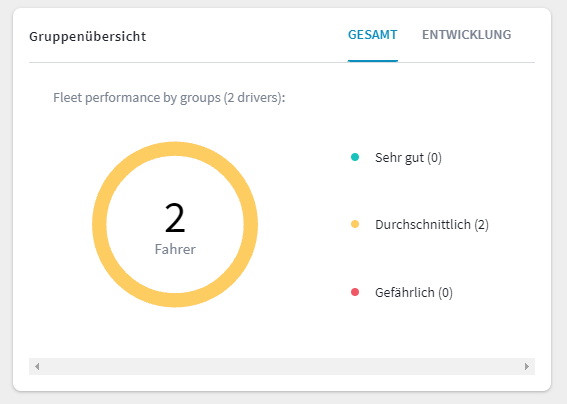The width and height of the screenshot is (567, 404).
Task: Click the right scroll arrow
Action: pyautogui.click(x=527, y=366)
